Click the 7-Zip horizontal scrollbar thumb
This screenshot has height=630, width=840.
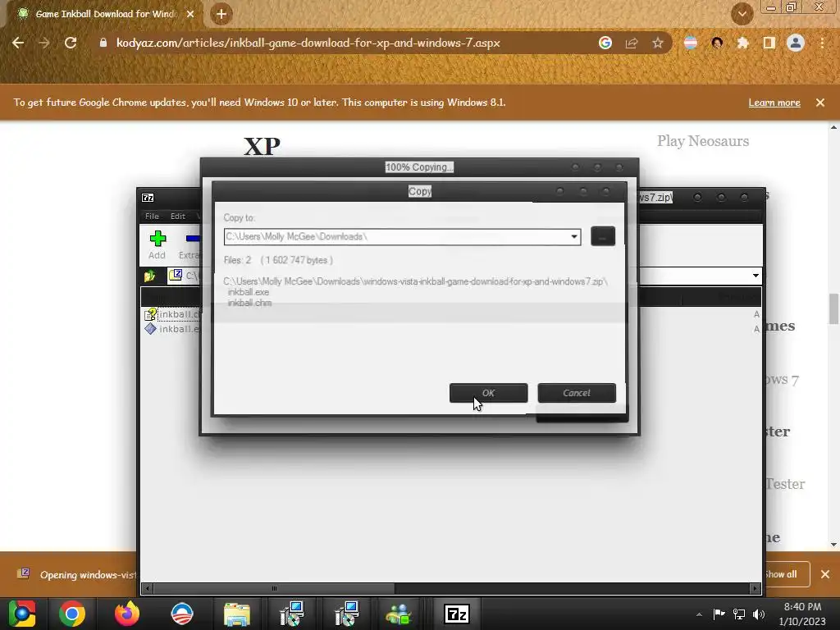coord(274,588)
